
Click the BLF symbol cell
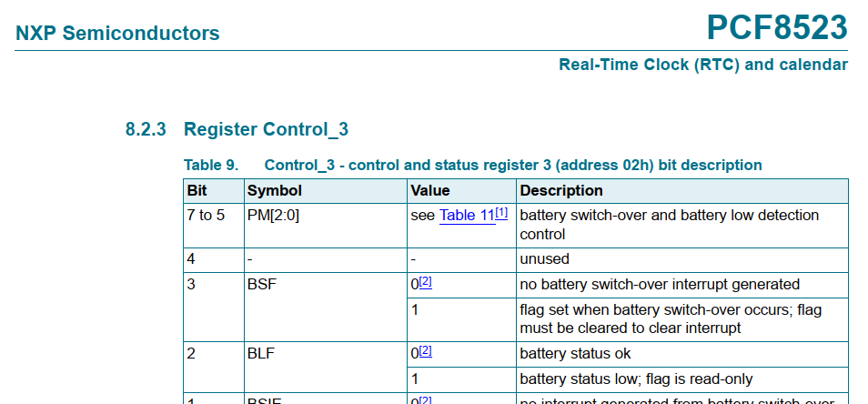click(326, 367)
